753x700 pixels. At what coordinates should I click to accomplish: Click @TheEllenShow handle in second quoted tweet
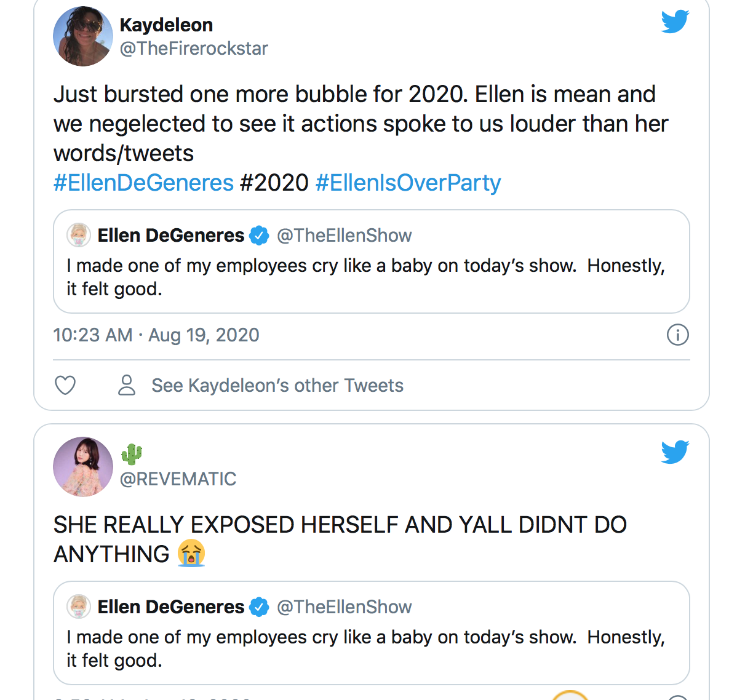[x=344, y=607]
